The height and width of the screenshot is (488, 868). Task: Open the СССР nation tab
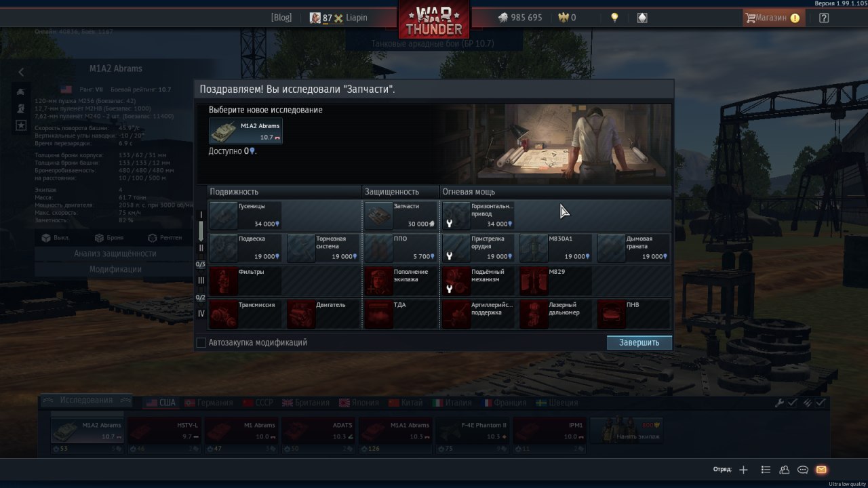[258, 403]
